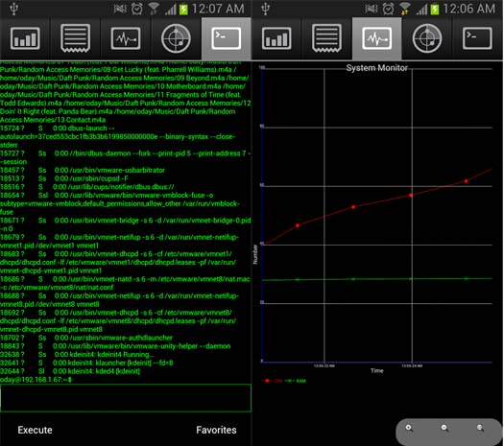
Task: Tap the 'Access Memories/13 Contact.m4a' line
Action: 53,120
